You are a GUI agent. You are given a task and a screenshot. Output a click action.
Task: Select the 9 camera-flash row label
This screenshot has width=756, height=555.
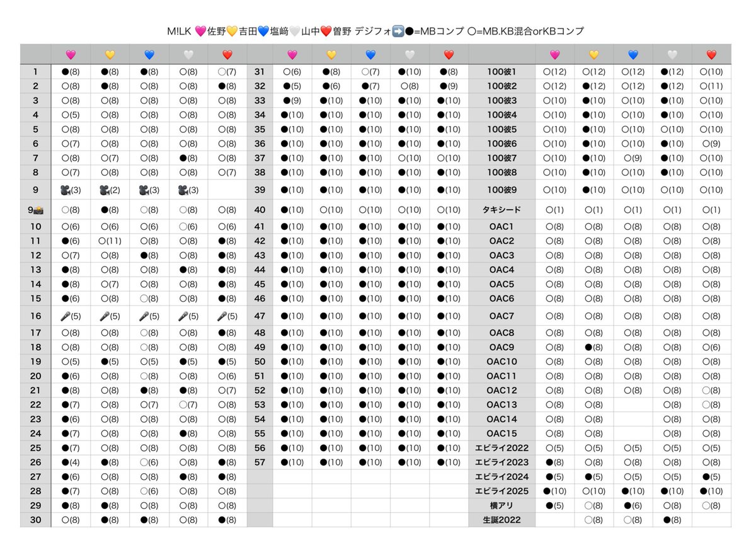(35, 210)
